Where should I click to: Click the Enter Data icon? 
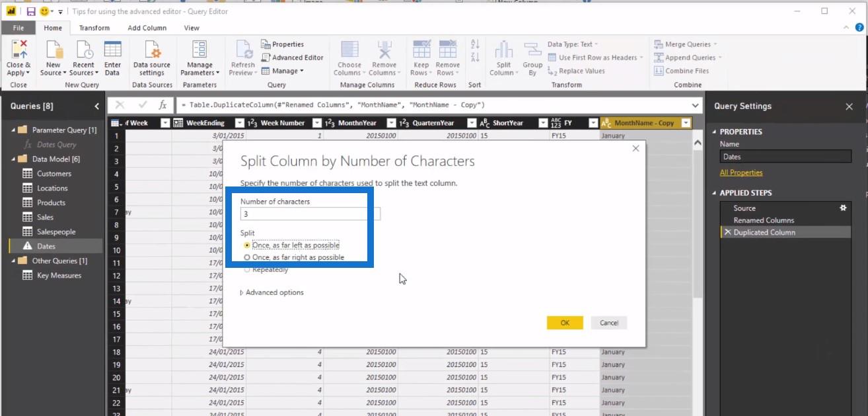(x=113, y=50)
